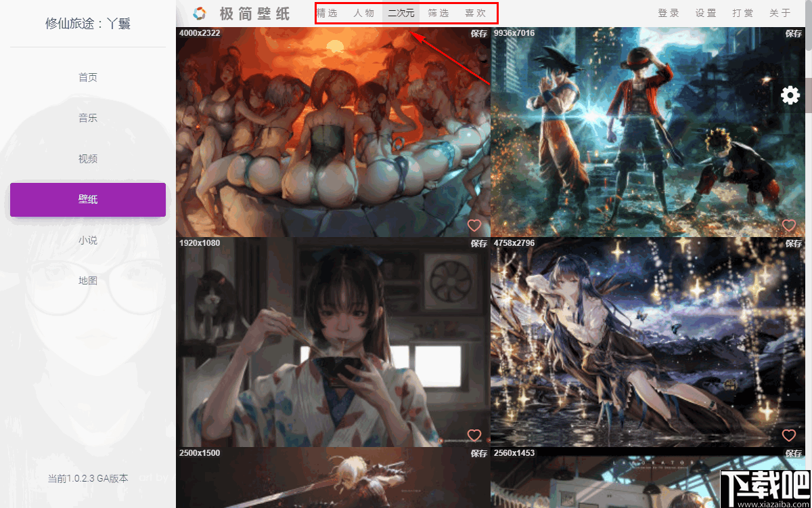Click 登录 in the top bar

click(669, 13)
